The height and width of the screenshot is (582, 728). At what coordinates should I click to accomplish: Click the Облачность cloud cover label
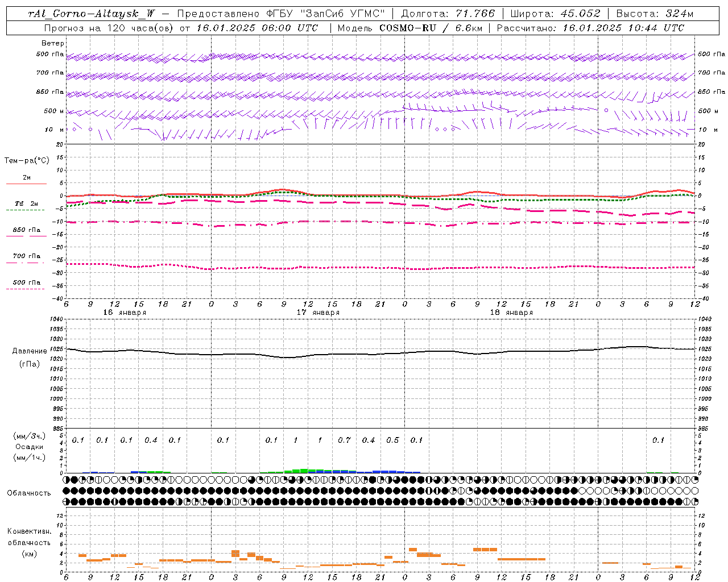[x=29, y=493]
